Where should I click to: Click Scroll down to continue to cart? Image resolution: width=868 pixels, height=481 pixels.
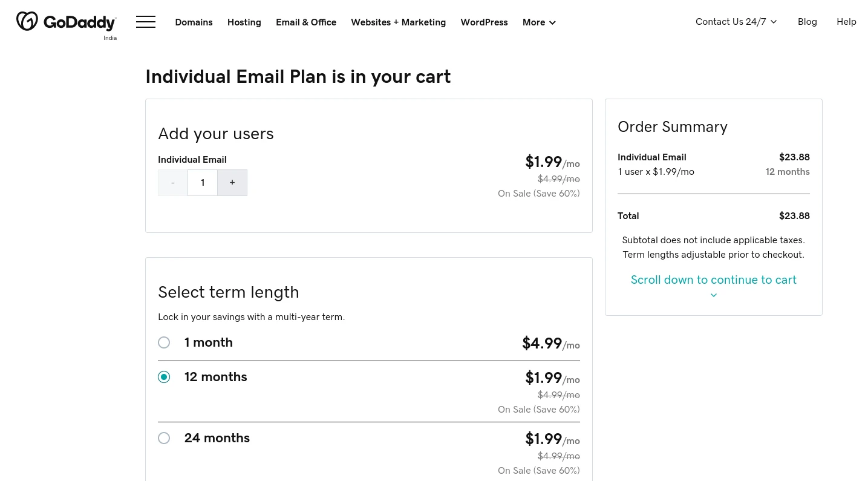point(714,280)
